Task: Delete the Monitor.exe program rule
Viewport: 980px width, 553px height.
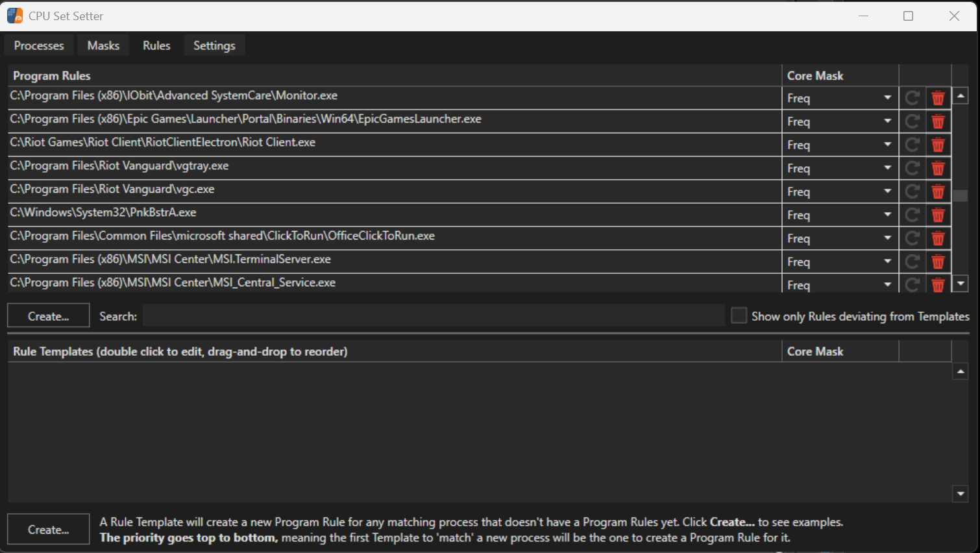Action: 938,98
